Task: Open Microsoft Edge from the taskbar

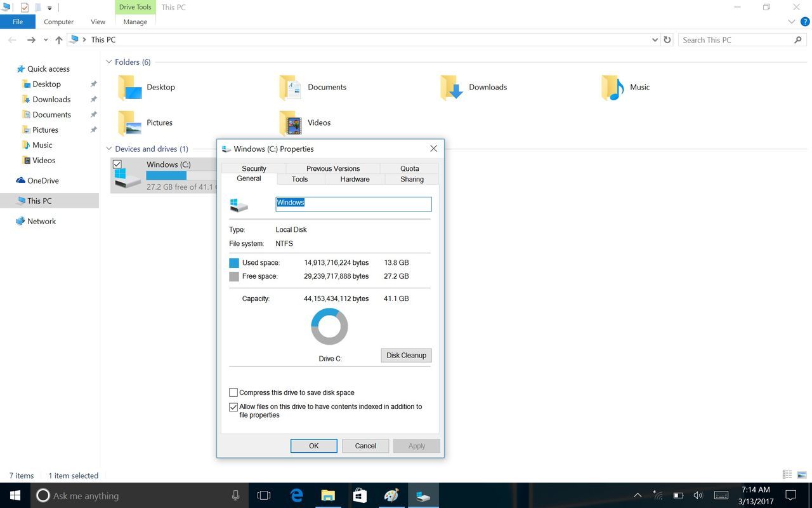Action: [296, 495]
